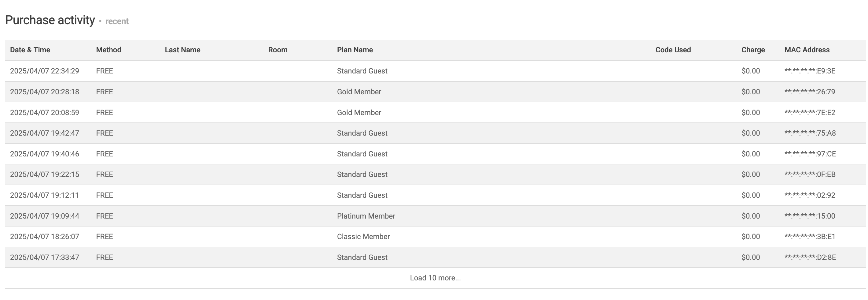Select the Classic Member plan entry
This screenshot has height=300, width=868.
(x=363, y=237)
